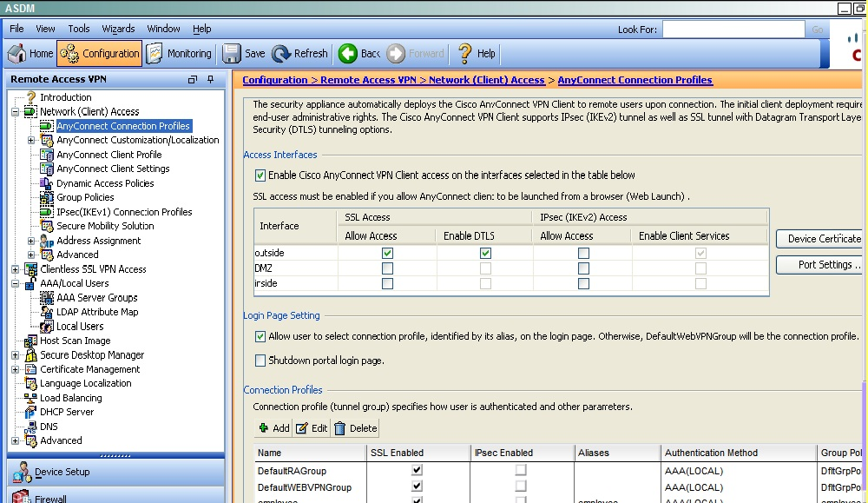Check SSL Allow Access for DMZ
Image resolution: width=868 pixels, height=503 pixels.
click(387, 268)
